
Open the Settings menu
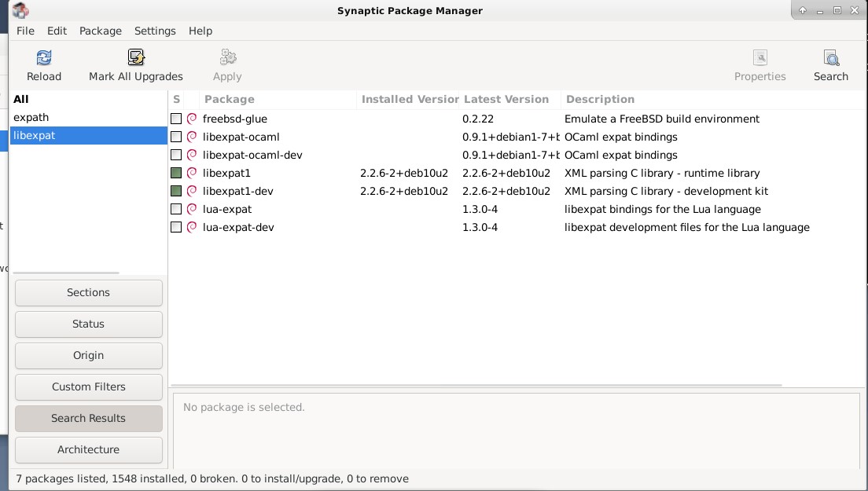[x=155, y=31]
